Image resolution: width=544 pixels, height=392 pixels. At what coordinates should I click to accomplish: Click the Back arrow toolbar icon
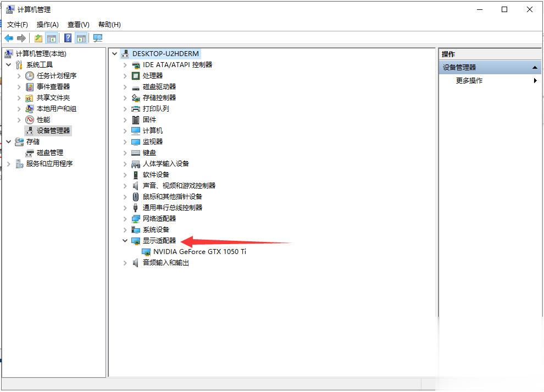tap(9, 38)
